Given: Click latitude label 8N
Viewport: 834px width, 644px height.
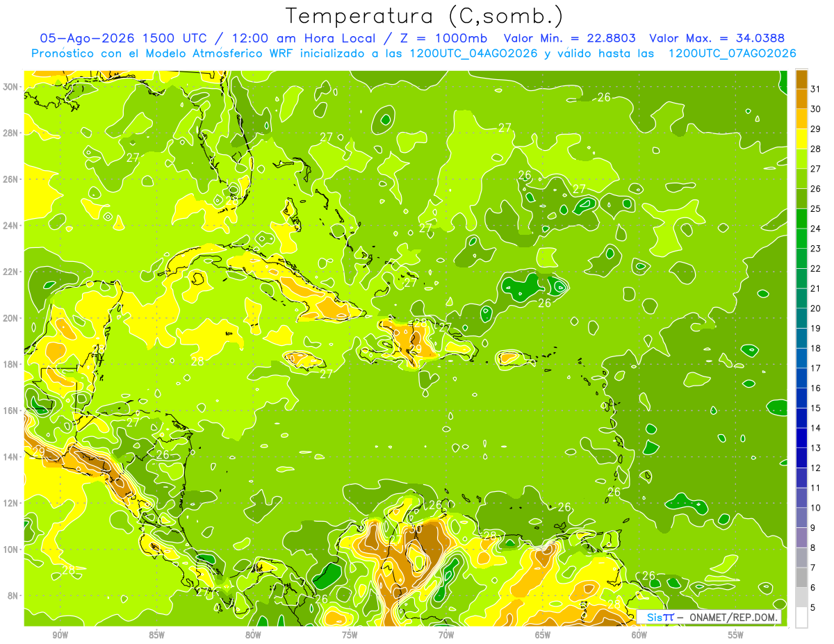Looking at the screenshot, I should pos(13,595).
